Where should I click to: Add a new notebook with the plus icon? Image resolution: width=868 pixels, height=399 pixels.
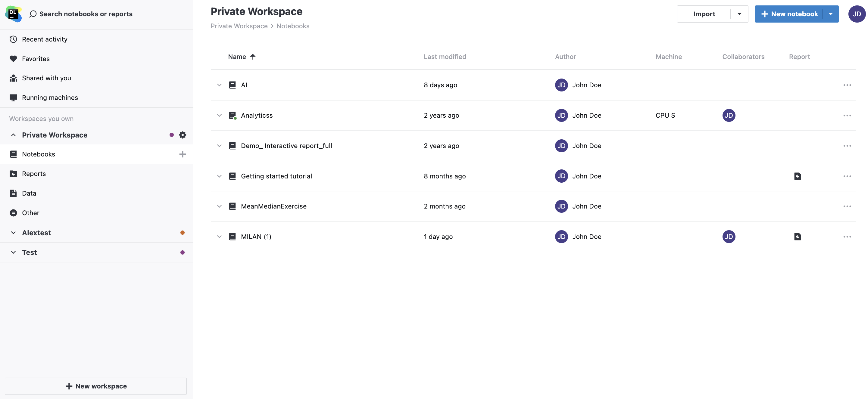pos(182,154)
